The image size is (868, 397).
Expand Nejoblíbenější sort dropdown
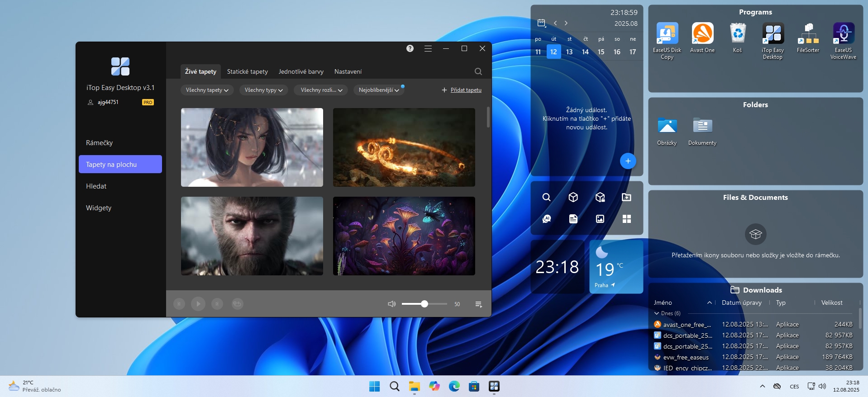[379, 90]
